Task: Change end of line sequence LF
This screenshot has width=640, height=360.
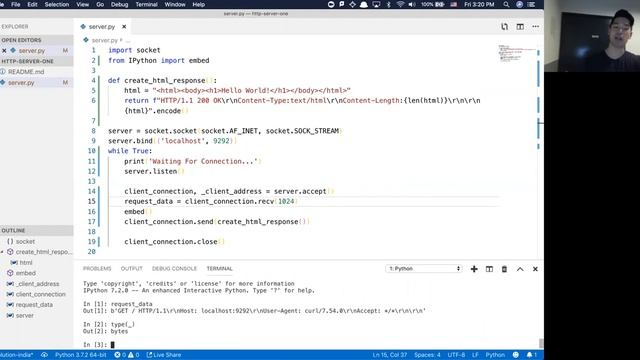Action: [x=475, y=355]
